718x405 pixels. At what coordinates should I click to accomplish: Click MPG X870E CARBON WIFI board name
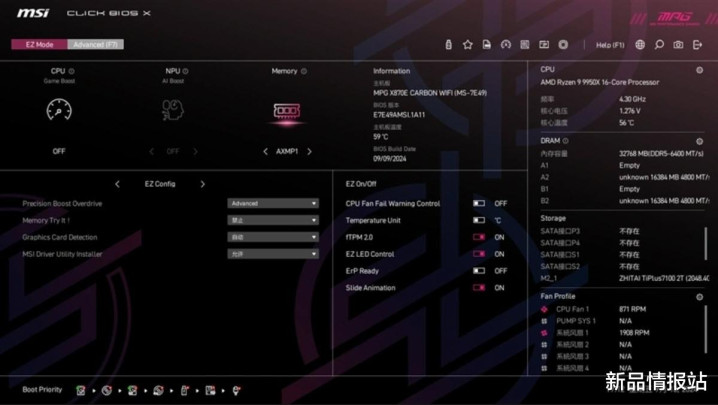430,93
